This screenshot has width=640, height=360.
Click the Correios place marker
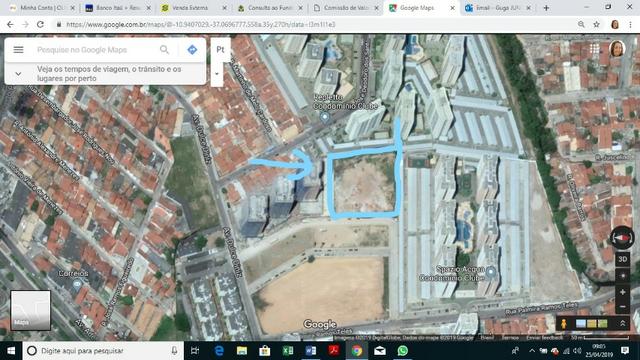click(x=77, y=283)
